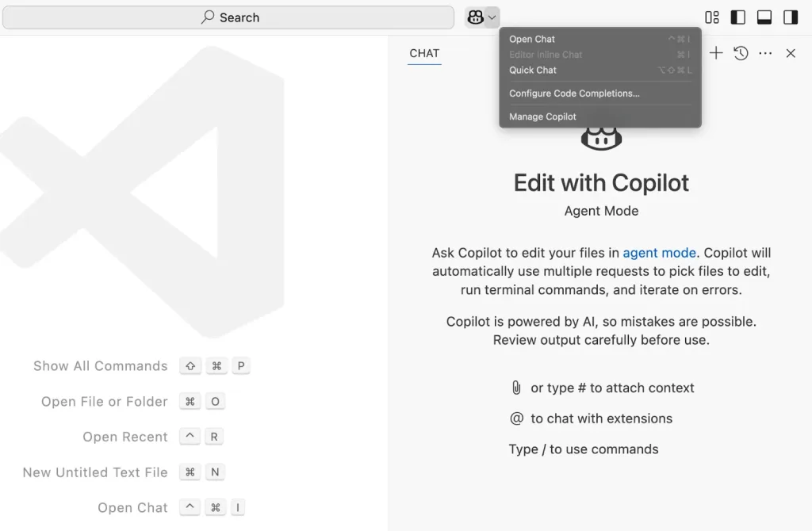Open chat views and more actions ellipsis
The image size is (812, 531).
pyautogui.click(x=765, y=53)
